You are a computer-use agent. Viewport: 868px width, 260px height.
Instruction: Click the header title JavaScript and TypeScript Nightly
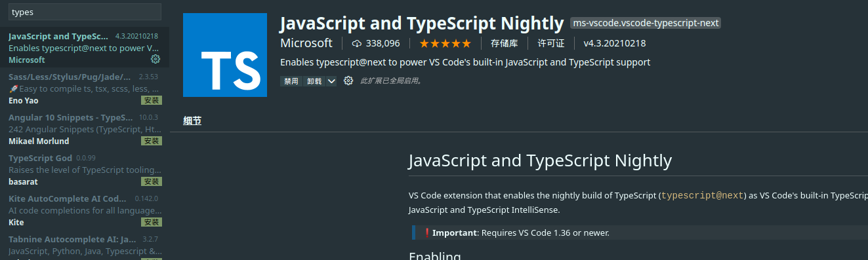(422, 23)
